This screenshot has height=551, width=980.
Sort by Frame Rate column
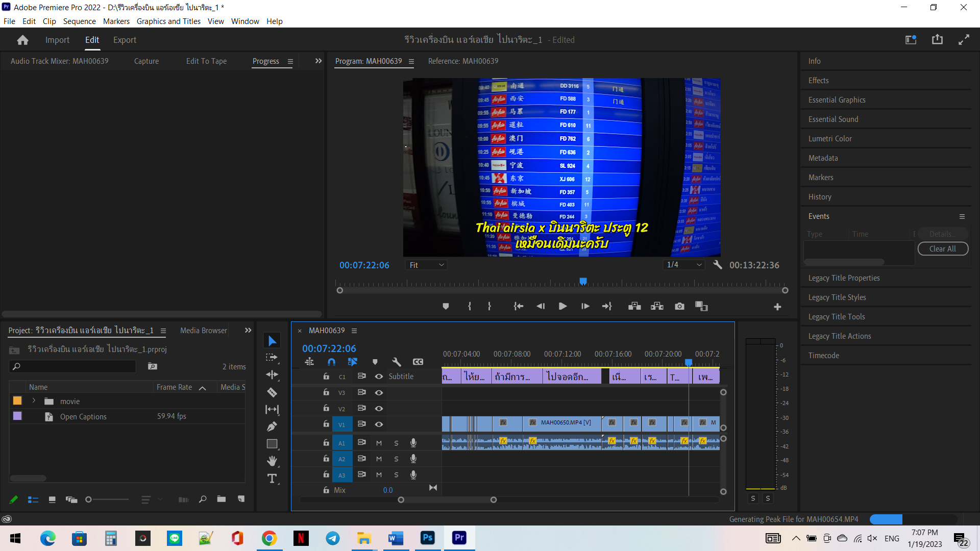(x=175, y=387)
